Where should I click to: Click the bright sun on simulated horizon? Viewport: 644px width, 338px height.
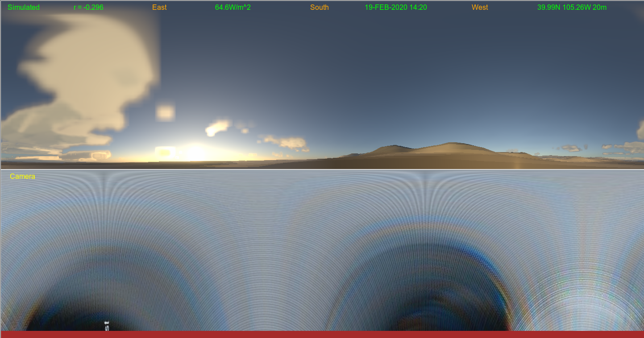click(195, 153)
